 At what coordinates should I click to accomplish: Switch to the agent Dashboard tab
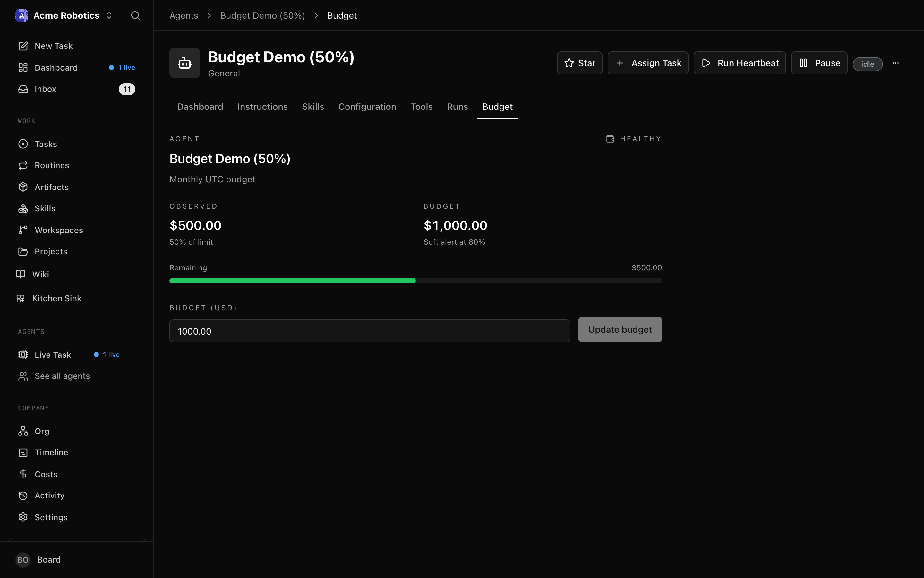pyautogui.click(x=200, y=107)
